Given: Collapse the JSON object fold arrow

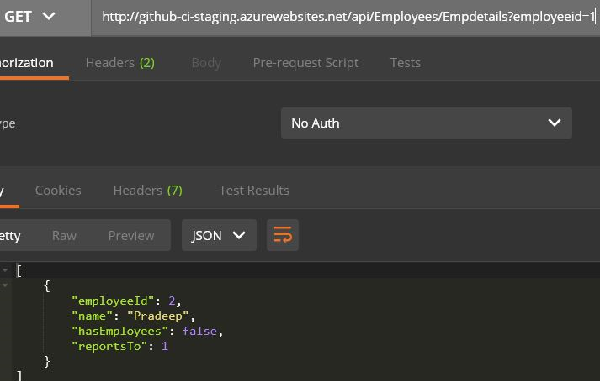Looking at the screenshot, I should pos(5,285).
